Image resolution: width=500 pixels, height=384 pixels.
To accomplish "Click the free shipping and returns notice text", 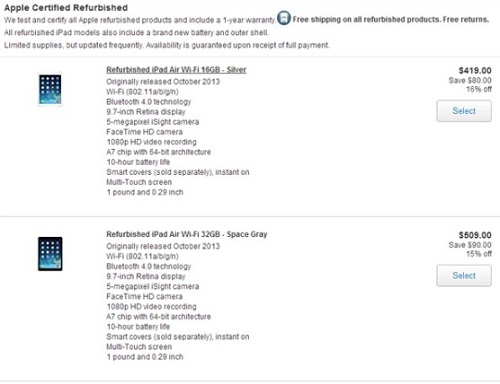I will pyautogui.click(x=391, y=20).
